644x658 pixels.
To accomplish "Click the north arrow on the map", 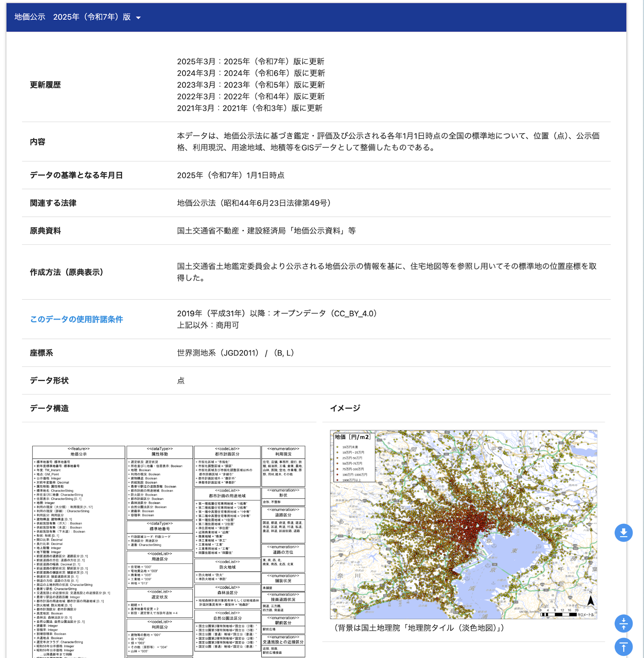I will (591, 600).
